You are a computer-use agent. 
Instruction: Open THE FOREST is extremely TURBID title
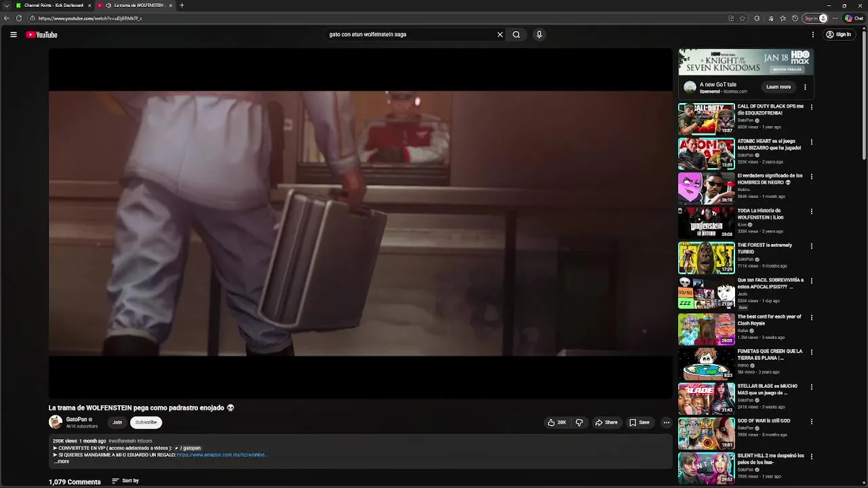(x=765, y=249)
